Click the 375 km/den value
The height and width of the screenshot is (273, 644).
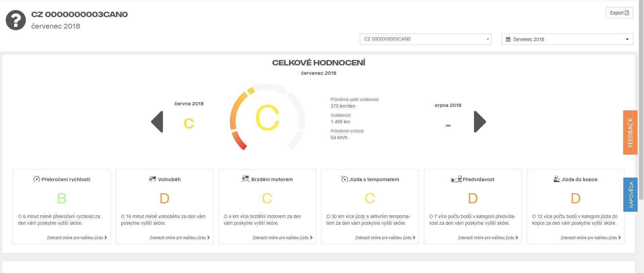343,106
